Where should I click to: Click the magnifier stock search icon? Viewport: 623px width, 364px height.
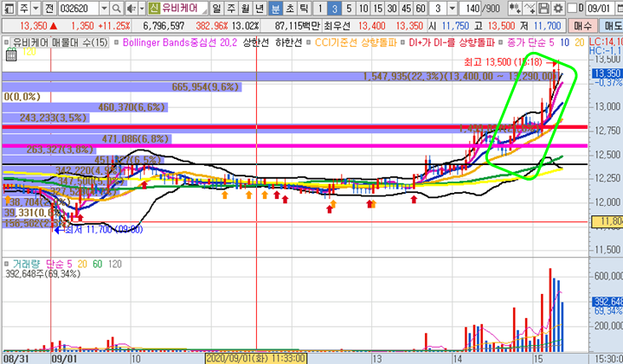(x=116, y=8)
